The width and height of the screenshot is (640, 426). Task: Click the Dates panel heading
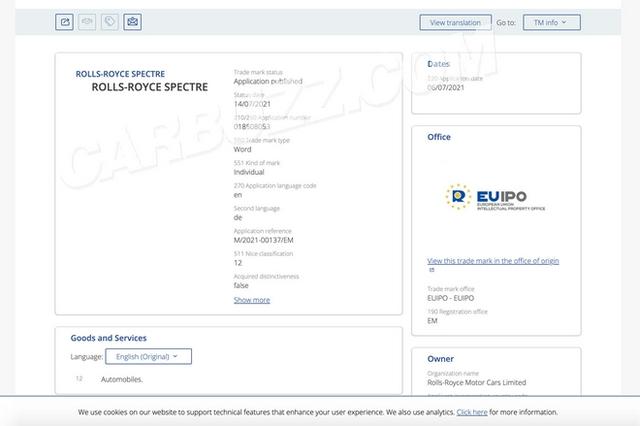(438, 64)
